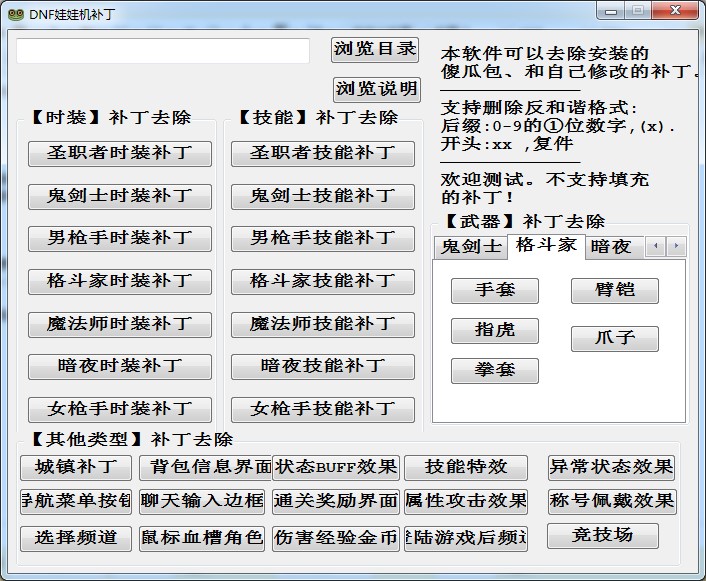Open the 暗夜 weapon tab
The height and width of the screenshot is (581, 706).
click(614, 247)
